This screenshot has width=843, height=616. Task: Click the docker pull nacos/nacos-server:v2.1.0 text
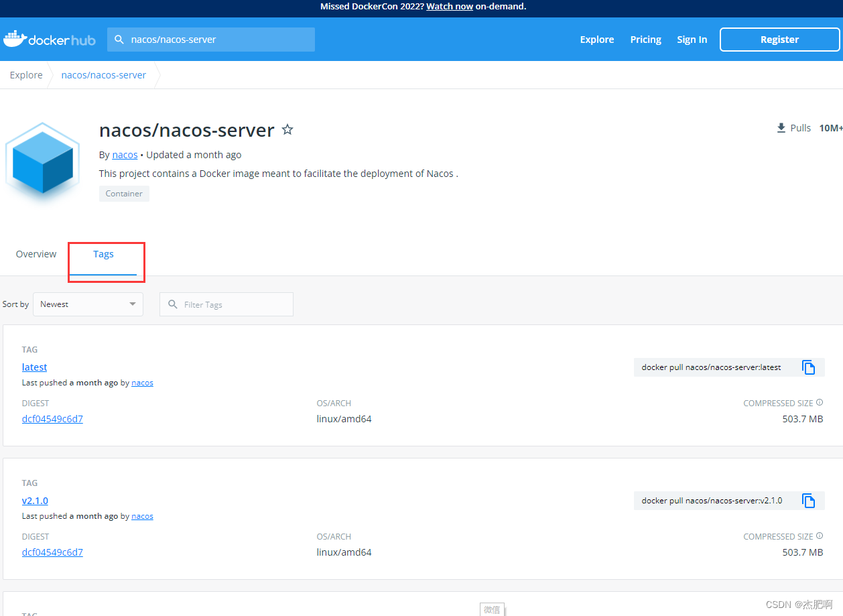point(712,501)
